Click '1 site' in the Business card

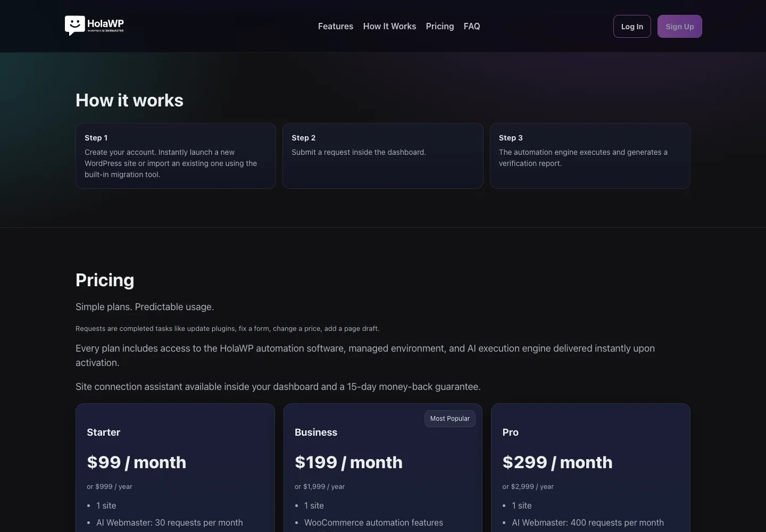point(314,506)
